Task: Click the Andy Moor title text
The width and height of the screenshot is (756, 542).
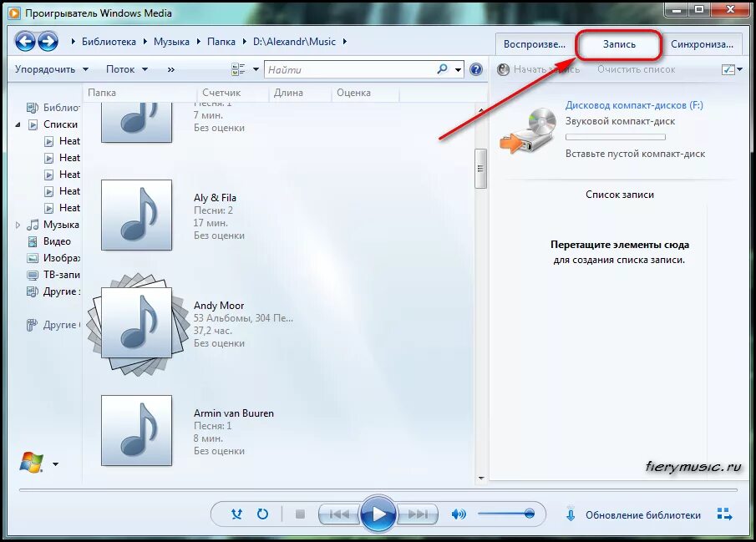Action: tap(219, 305)
